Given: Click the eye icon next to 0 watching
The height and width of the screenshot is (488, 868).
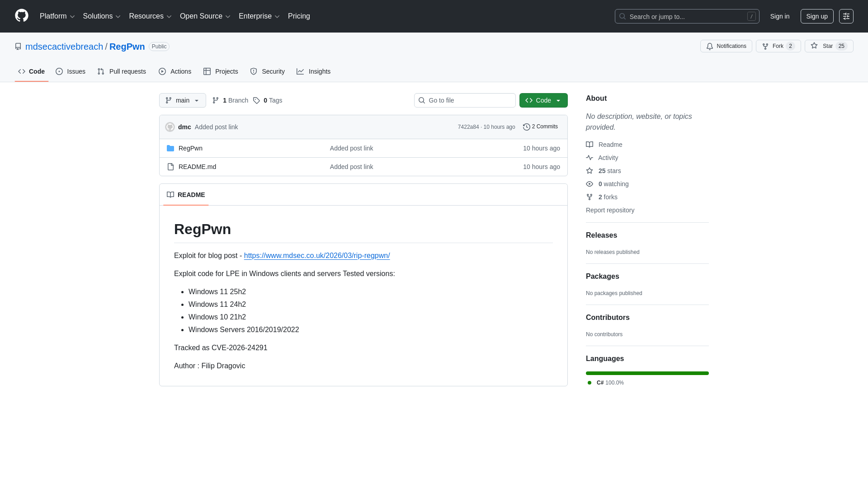Looking at the screenshot, I should tap(590, 184).
